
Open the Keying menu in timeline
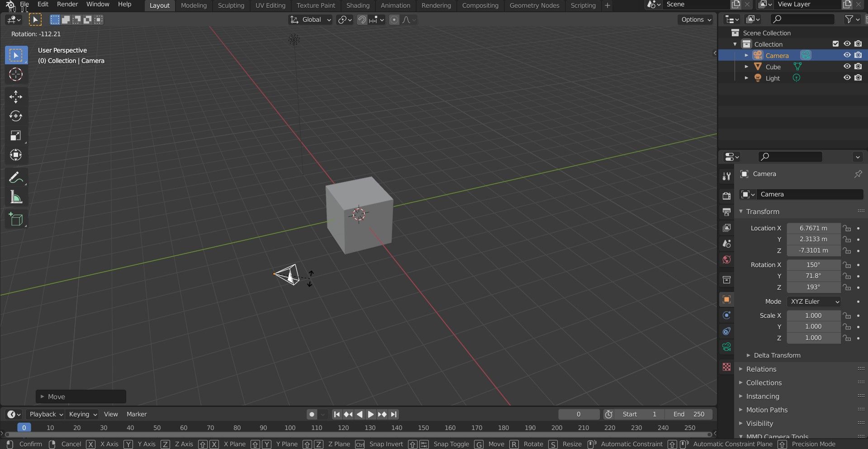pos(83,414)
